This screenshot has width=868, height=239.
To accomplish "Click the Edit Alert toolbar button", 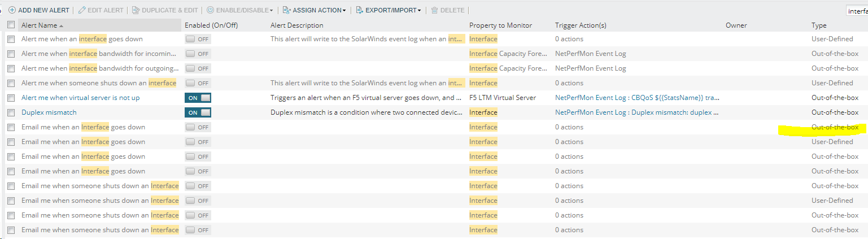I will pyautogui.click(x=101, y=10).
